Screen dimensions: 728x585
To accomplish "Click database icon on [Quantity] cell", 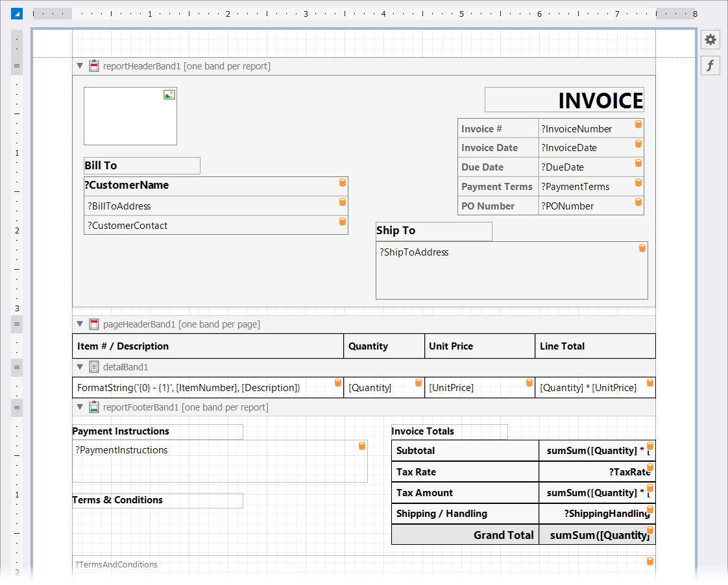I will click(x=419, y=383).
